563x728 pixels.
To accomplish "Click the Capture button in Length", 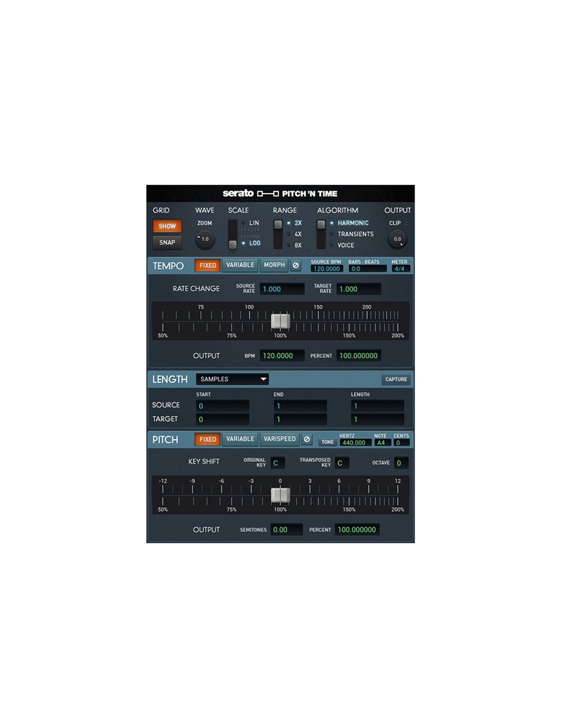I will pos(396,379).
